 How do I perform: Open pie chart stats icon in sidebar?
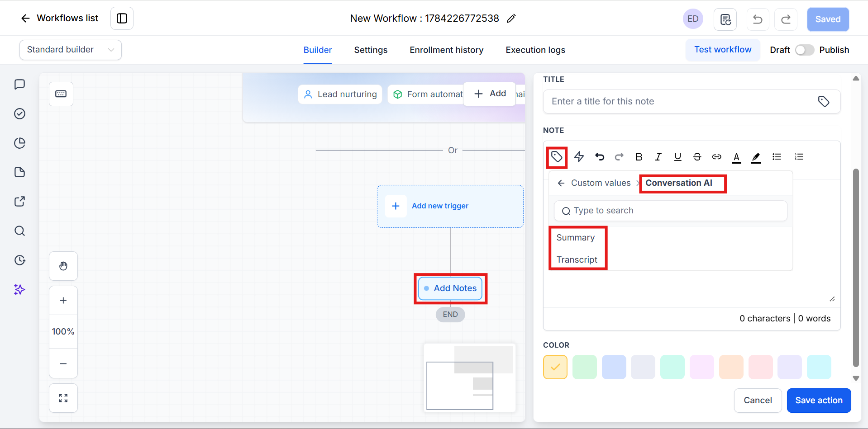(19, 143)
